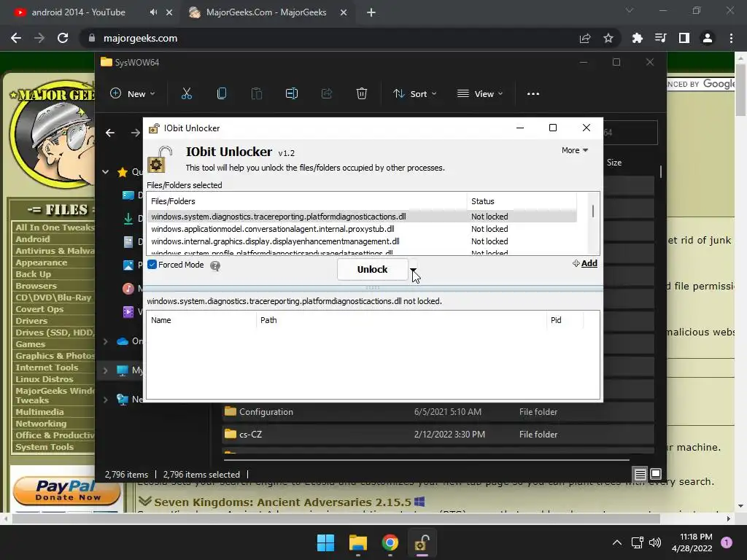747x560 pixels.
Task: Click IObit Unlocker taskbar icon
Action: [422, 542]
